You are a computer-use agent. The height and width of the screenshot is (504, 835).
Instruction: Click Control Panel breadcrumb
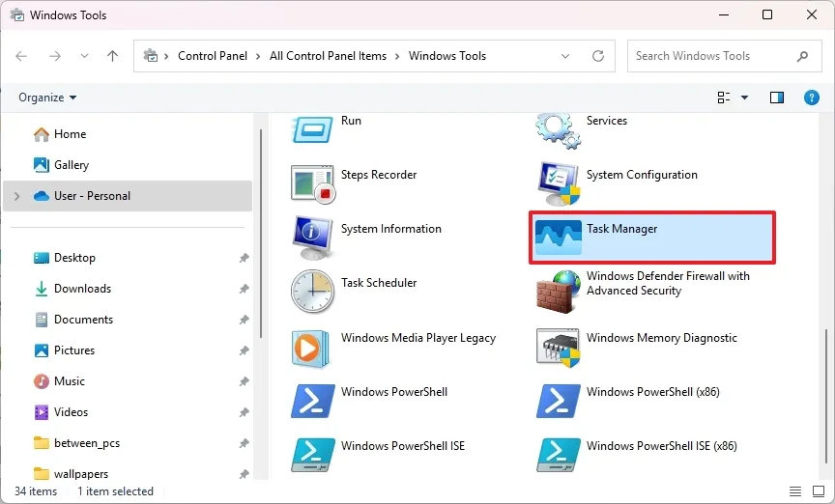(213, 56)
